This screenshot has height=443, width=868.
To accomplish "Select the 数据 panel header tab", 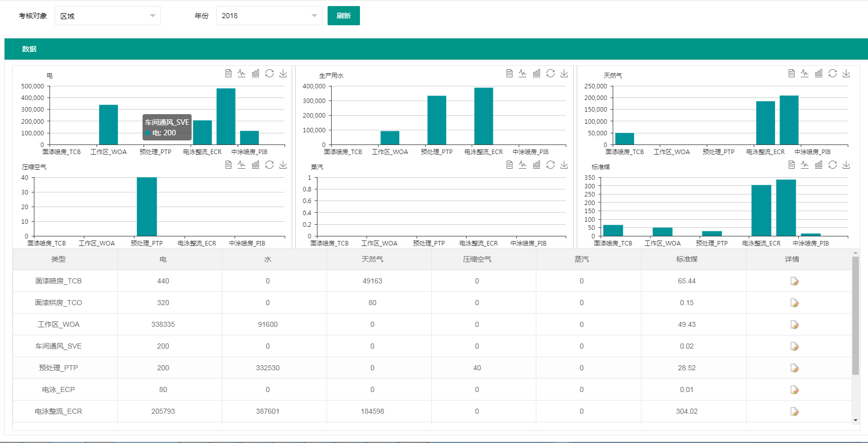I will pyautogui.click(x=29, y=49).
